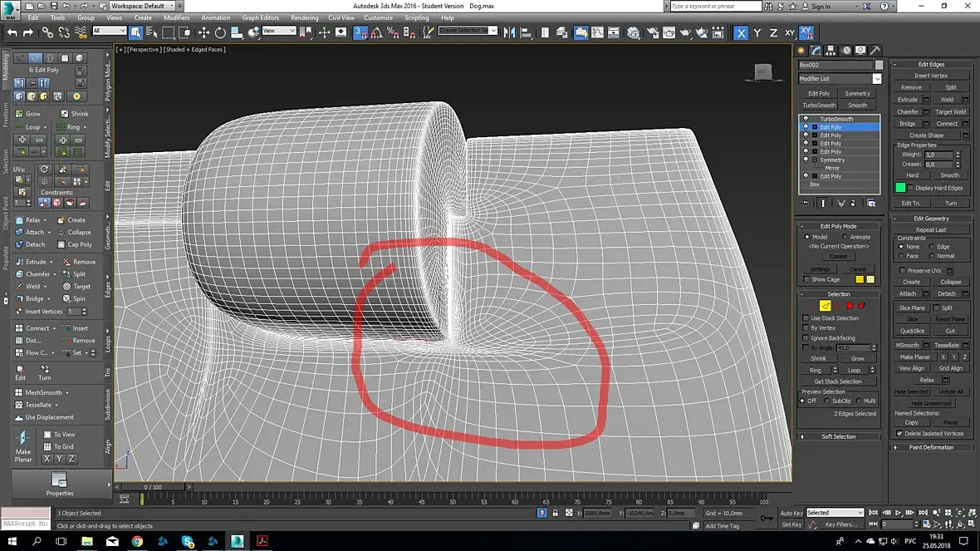The height and width of the screenshot is (551, 980).
Task: Expand the Soft Selection rollout
Action: pos(838,436)
